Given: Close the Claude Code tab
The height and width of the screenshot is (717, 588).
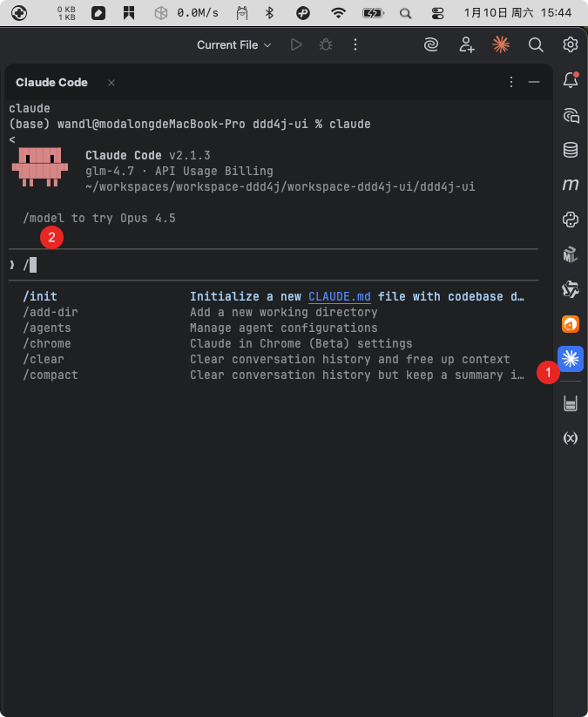Looking at the screenshot, I should coord(112,82).
